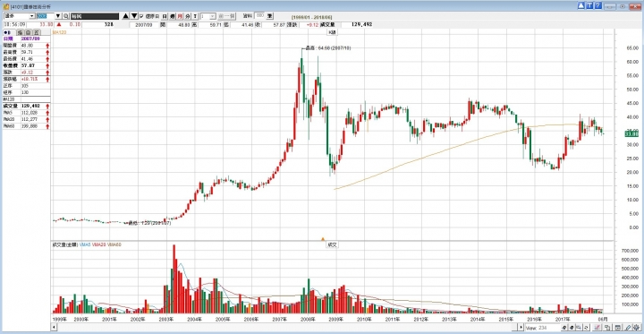The image size is (644, 334).
Task: Click the window layout icon in bottom toolbar
Action: [607, 328]
